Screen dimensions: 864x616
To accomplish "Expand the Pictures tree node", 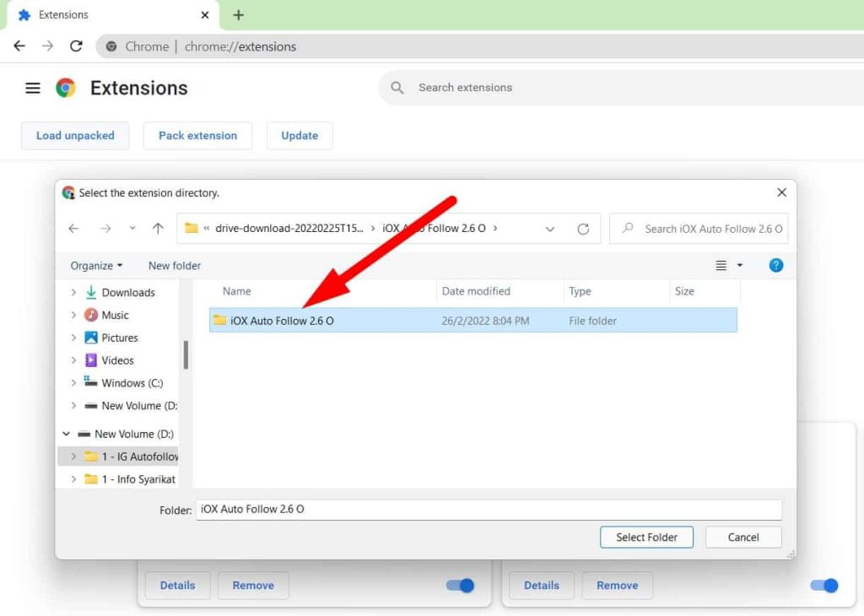I will click(73, 338).
